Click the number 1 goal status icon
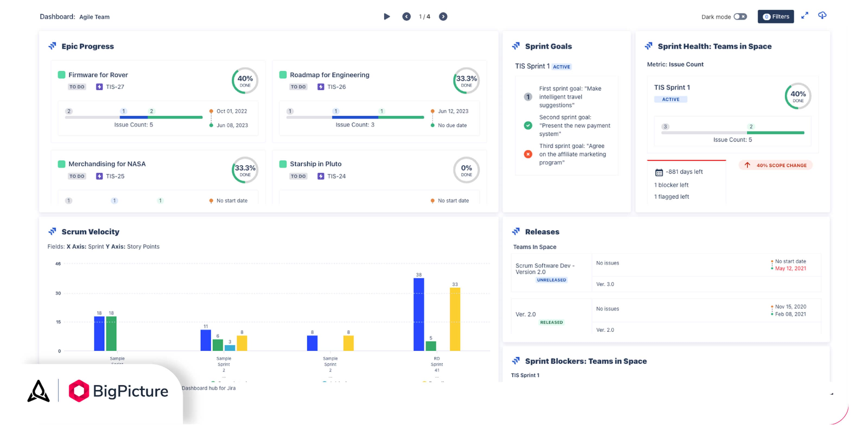Image resolution: width=868 pixels, height=431 pixels. 528,97
